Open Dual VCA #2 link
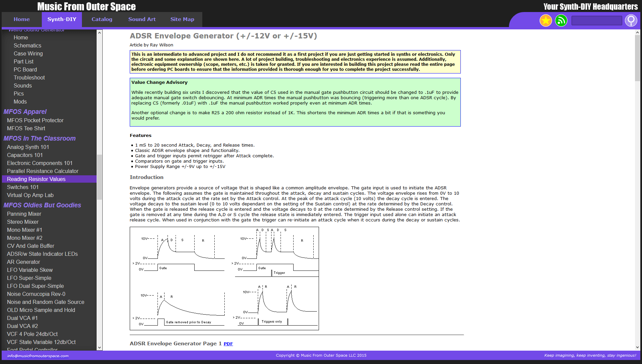The height and width of the screenshot is (364, 642). [22, 326]
